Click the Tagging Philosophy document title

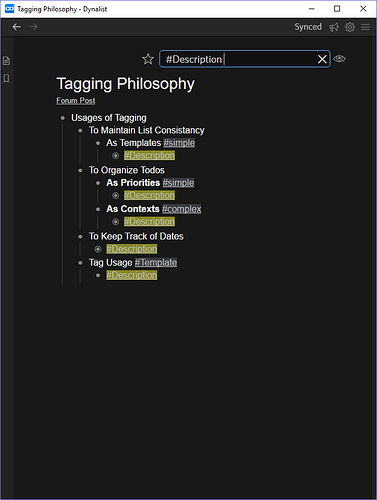[126, 84]
